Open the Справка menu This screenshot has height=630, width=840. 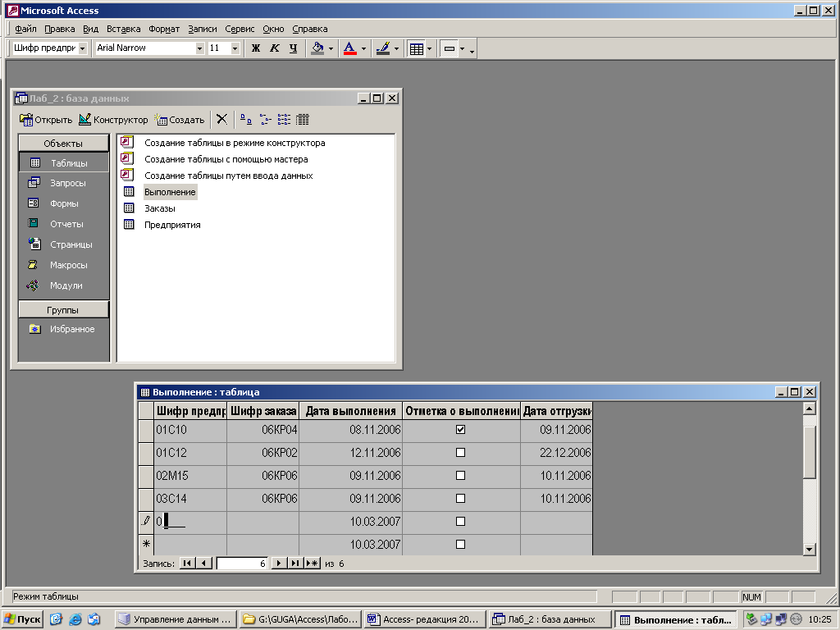pyautogui.click(x=309, y=29)
